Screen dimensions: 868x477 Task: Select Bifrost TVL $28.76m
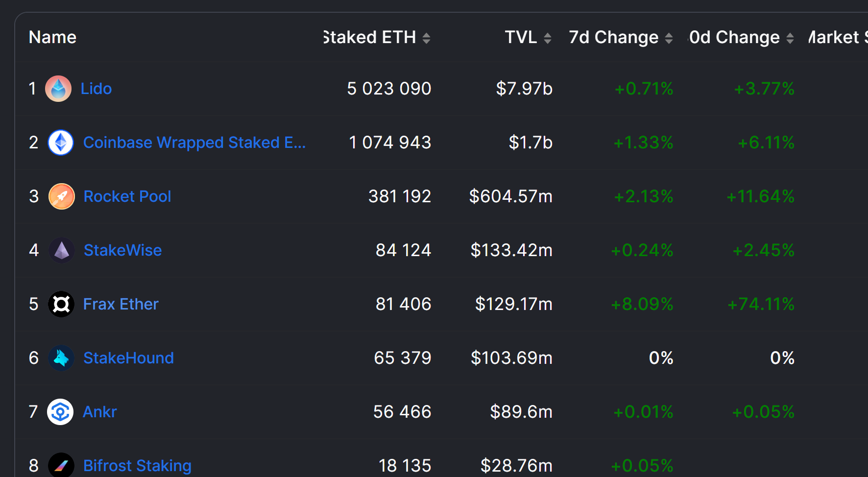pos(516,466)
